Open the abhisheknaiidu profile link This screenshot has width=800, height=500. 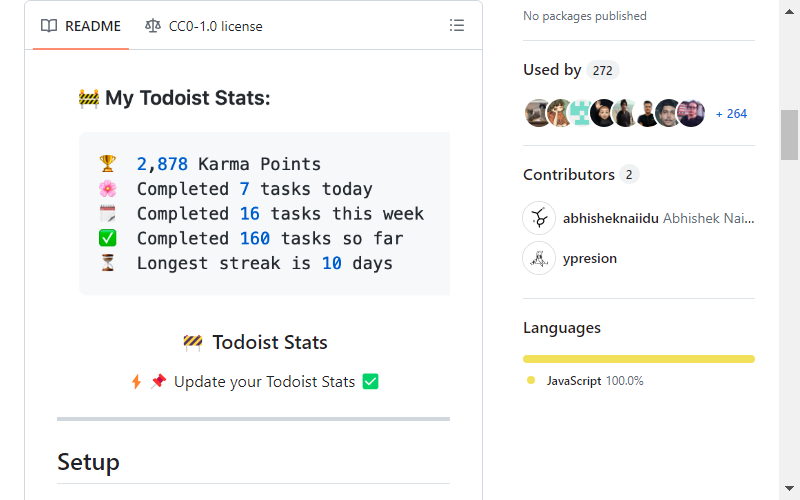click(611, 218)
